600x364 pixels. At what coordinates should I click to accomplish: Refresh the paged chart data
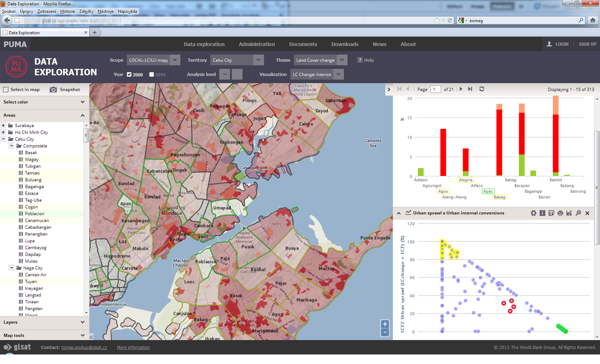pyautogui.click(x=482, y=89)
